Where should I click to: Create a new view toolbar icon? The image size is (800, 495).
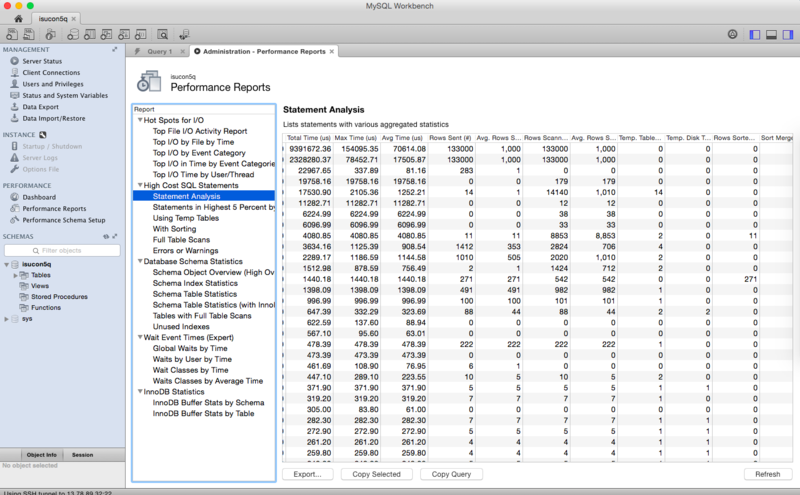[x=106, y=34]
